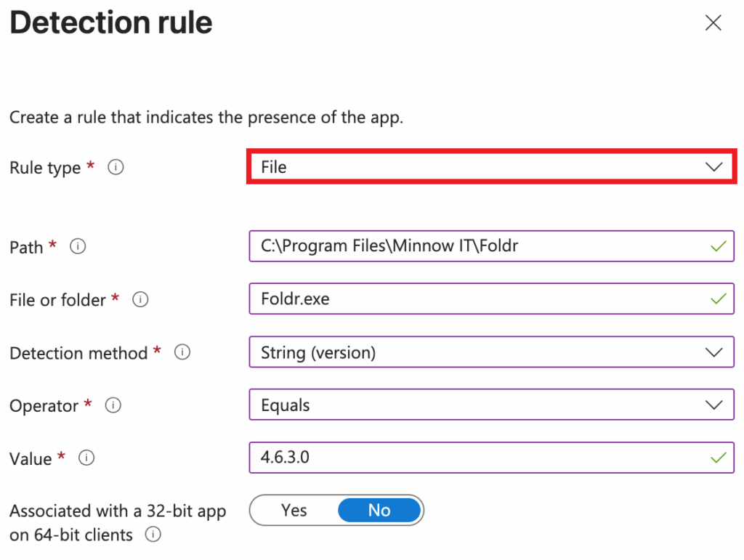View info for File or folder field
744x560 pixels.
coord(140,299)
